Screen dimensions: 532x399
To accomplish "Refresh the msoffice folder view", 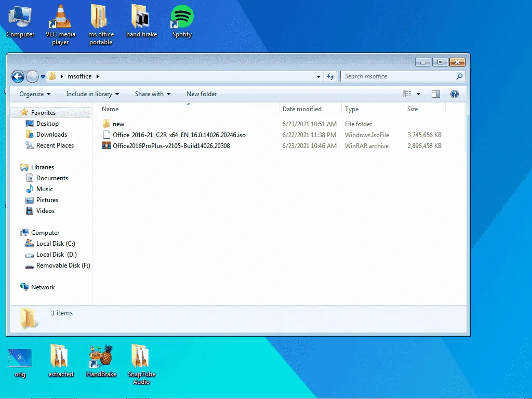I will pyautogui.click(x=330, y=77).
